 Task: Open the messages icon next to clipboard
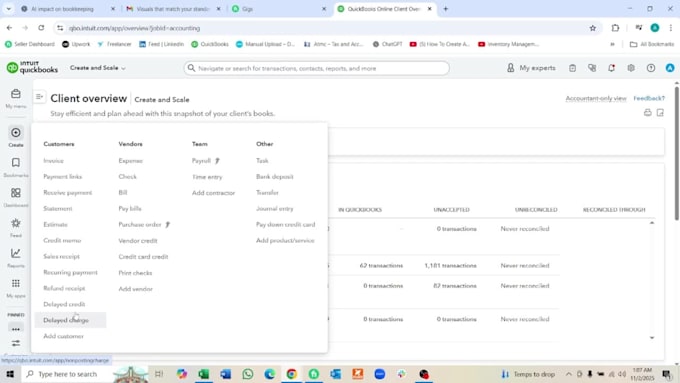tap(592, 68)
